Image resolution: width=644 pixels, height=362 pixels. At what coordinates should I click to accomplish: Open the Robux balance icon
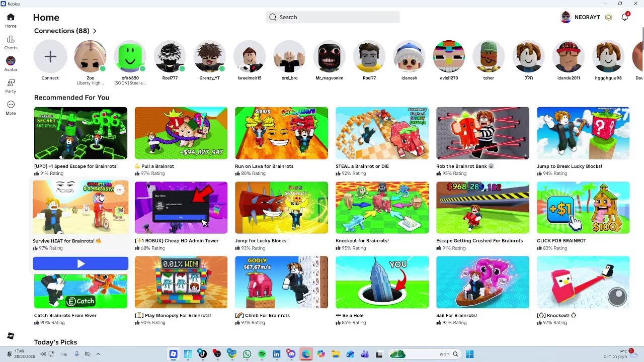click(x=608, y=17)
